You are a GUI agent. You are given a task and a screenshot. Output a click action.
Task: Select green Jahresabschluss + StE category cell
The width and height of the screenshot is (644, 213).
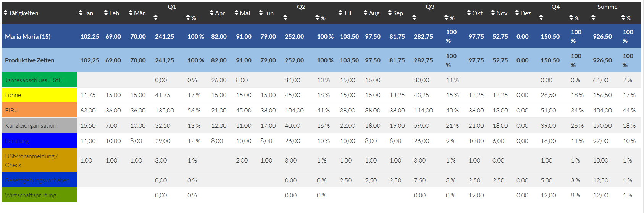coord(39,80)
